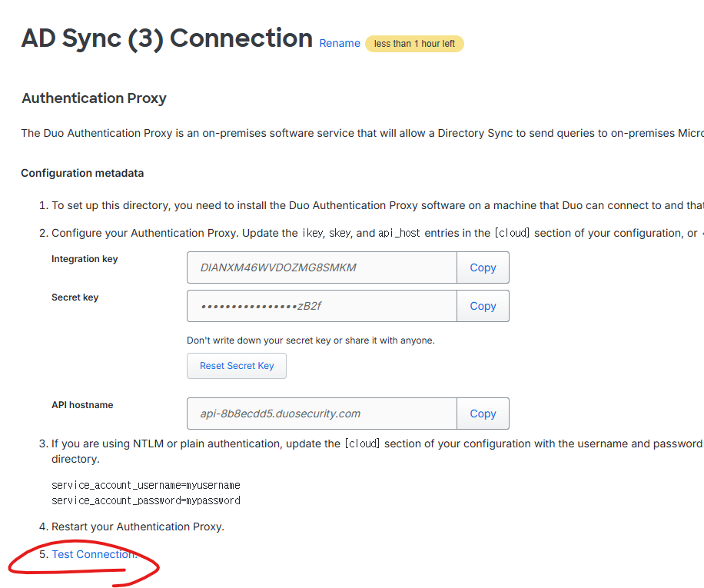Open the Test Connection link
Screen dimensions: 704x588
click(94, 554)
